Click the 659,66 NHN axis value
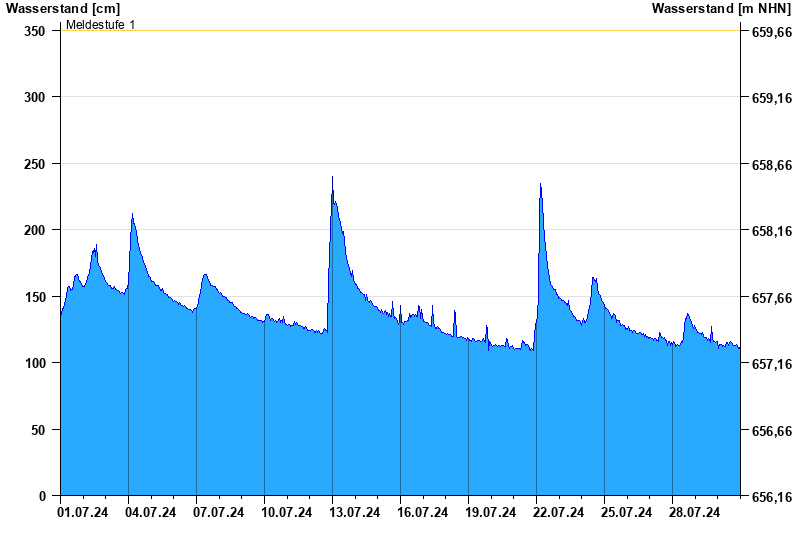Image resolution: width=800 pixels, height=550 pixels. pos(772,32)
